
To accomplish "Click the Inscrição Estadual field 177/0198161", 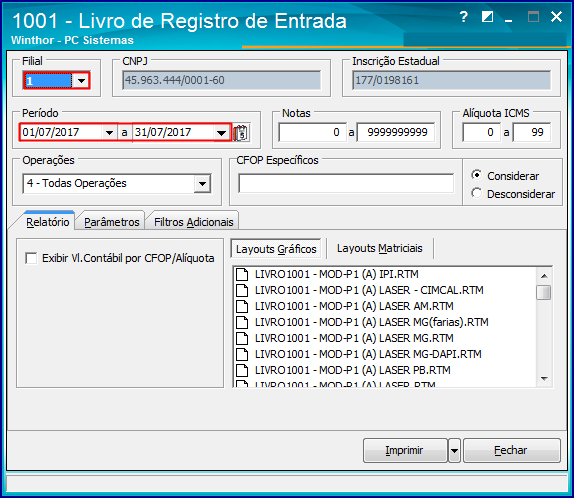I will pos(451,80).
